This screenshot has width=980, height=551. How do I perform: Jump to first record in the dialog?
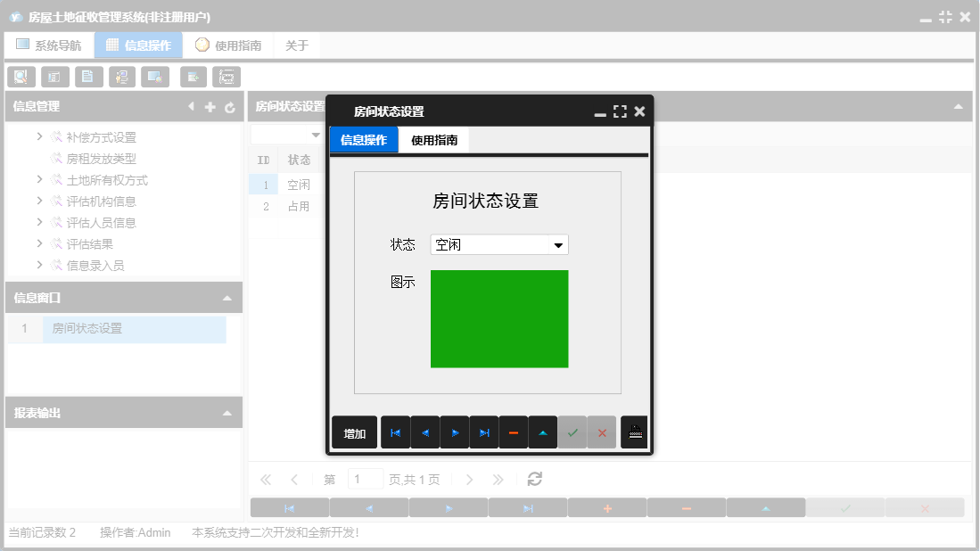point(395,432)
